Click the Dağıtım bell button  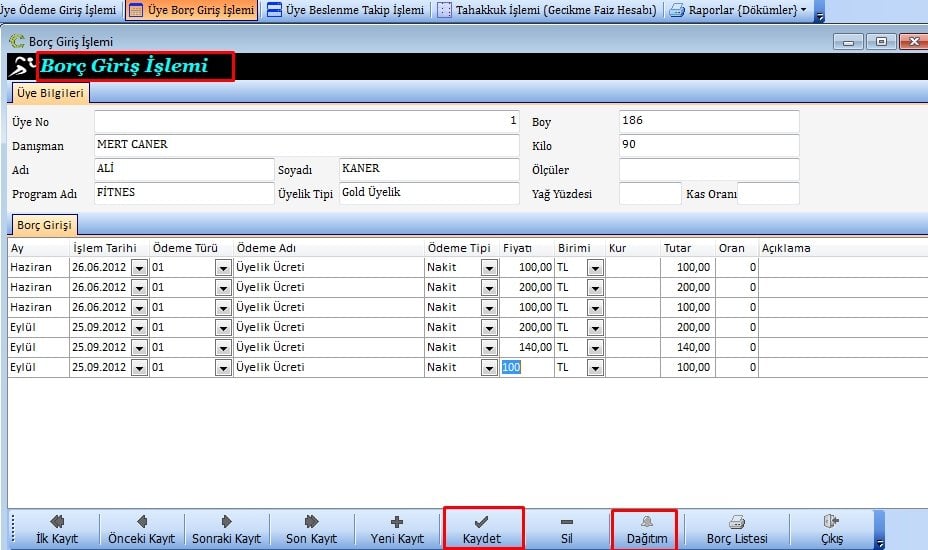tap(645, 529)
